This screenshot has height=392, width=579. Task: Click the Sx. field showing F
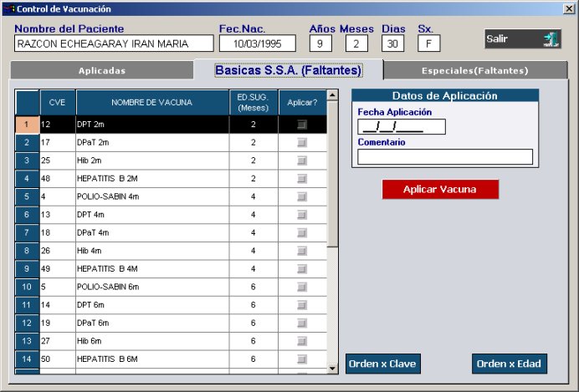click(428, 43)
